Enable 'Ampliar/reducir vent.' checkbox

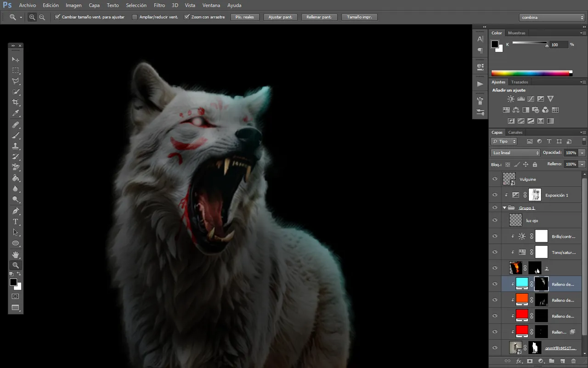click(x=135, y=17)
